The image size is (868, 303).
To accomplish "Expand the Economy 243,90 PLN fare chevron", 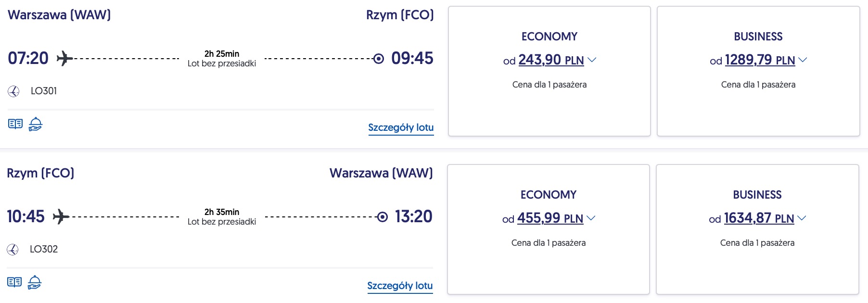I will click(592, 60).
